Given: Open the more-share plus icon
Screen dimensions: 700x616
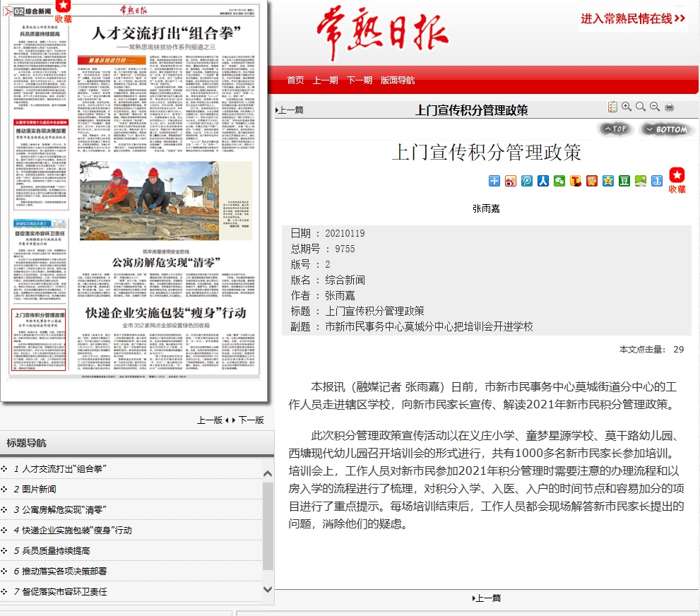Looking at the screenshot, I should click(494, 181).
